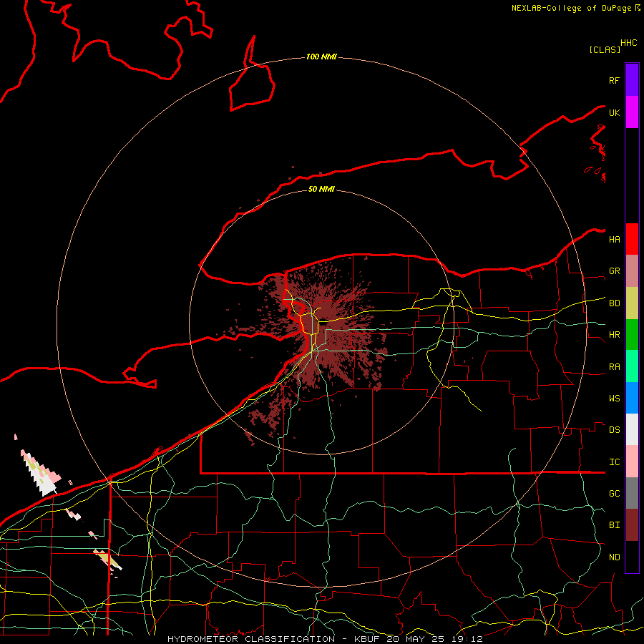The image size is (644, 644).
Task: Click the HA legend label
Action: pyautogui.click(x=614, y=239)
